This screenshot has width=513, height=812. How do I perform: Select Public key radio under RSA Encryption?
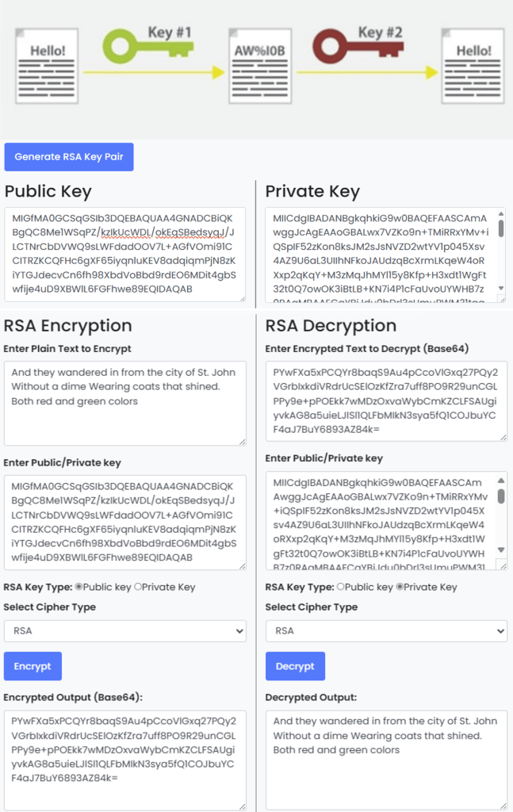(78, 587)
